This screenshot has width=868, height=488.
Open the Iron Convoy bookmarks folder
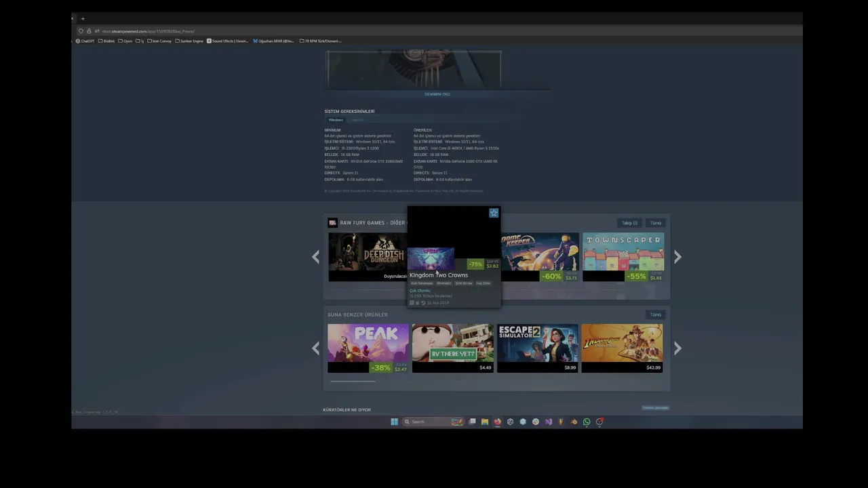pyautogui.click(x=159, y=41)
